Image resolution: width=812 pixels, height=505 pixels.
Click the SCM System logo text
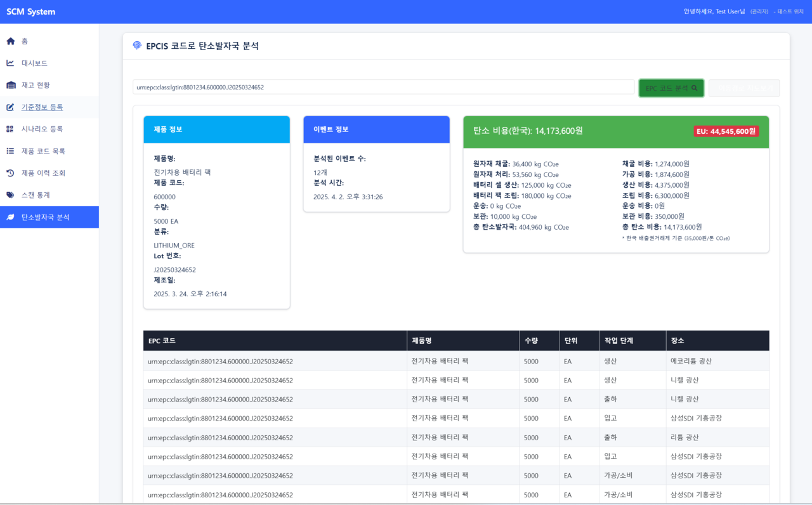pyautogui.click(x=30, y=11)
